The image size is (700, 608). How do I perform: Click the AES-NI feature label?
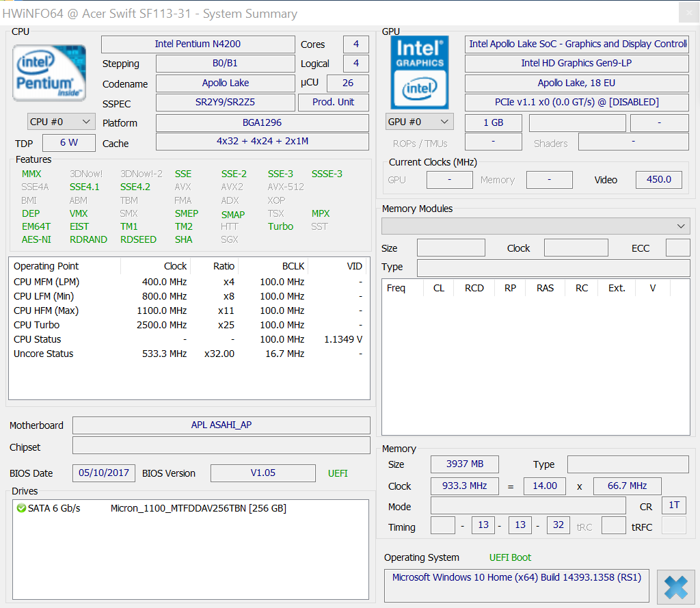click(36, 240)
